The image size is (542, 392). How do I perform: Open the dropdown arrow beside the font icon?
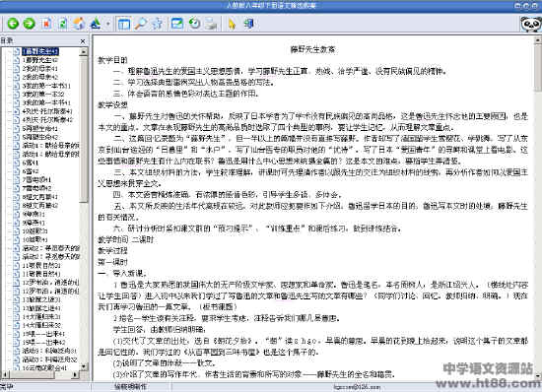[x=107, y=24]
